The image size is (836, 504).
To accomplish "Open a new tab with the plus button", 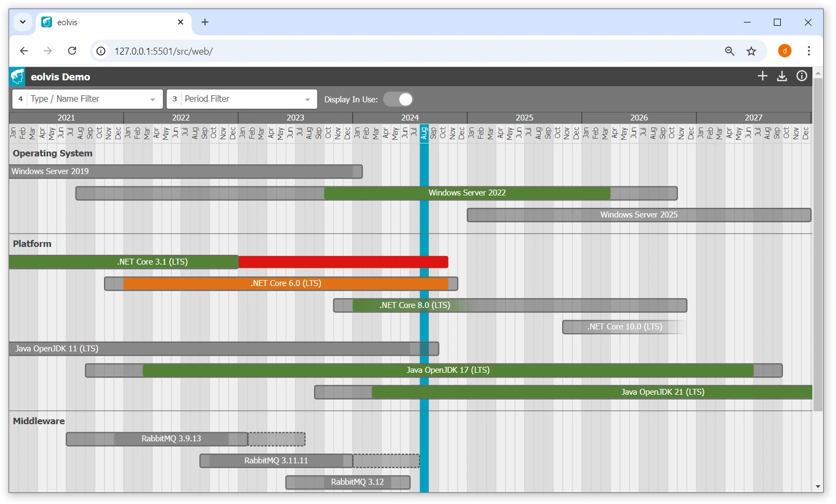I will (x=205, y=22).
